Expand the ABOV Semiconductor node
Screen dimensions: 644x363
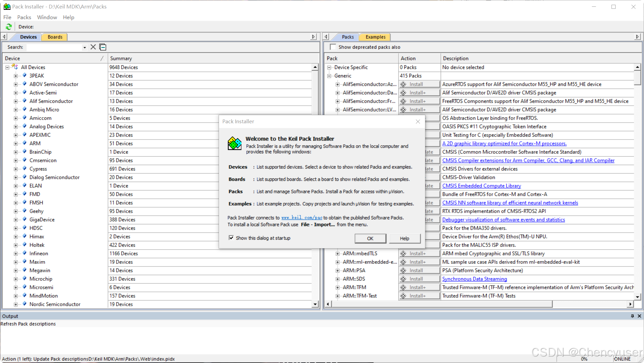[16, 84]
